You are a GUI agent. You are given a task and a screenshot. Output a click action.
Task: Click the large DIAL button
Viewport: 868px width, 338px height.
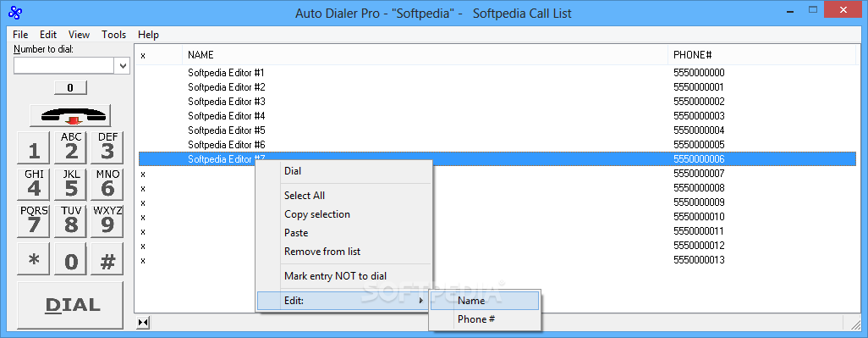[x=70, y=305]
